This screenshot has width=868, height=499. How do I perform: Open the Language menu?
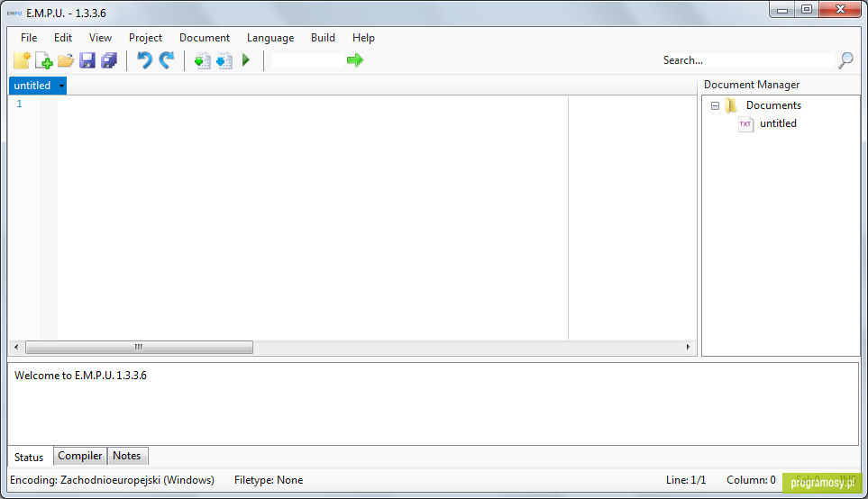tap(270, 38)
